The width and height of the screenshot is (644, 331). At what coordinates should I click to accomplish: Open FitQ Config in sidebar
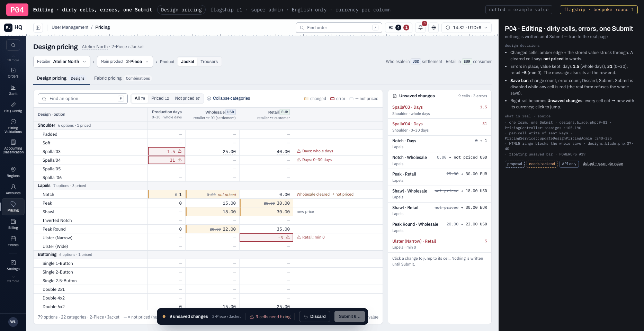pos(13,107)
